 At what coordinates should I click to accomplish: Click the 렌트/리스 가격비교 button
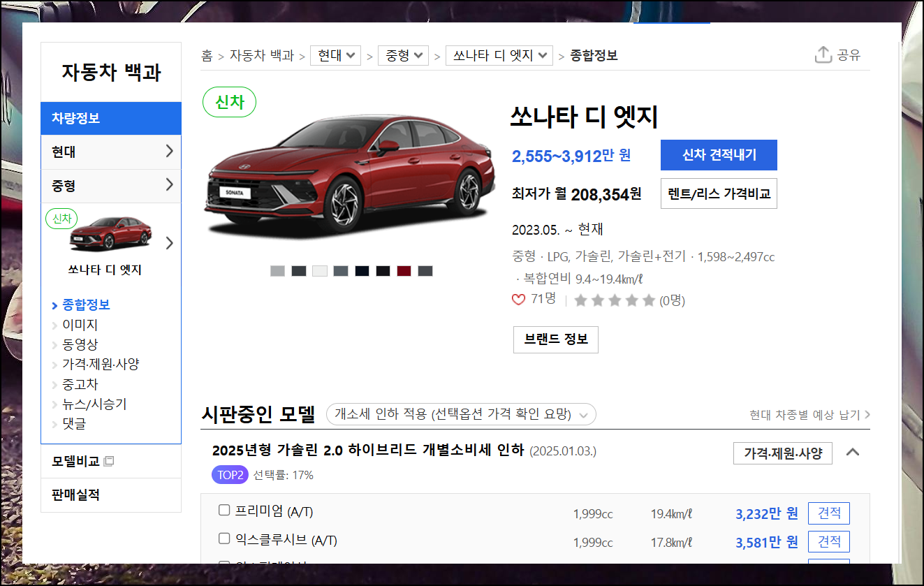click(719, 193)
